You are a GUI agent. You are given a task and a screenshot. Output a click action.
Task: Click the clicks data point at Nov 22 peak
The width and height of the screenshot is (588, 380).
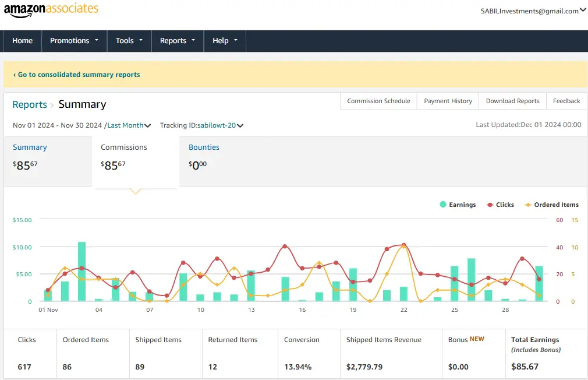pyautogui.click(x=404, y=245)
